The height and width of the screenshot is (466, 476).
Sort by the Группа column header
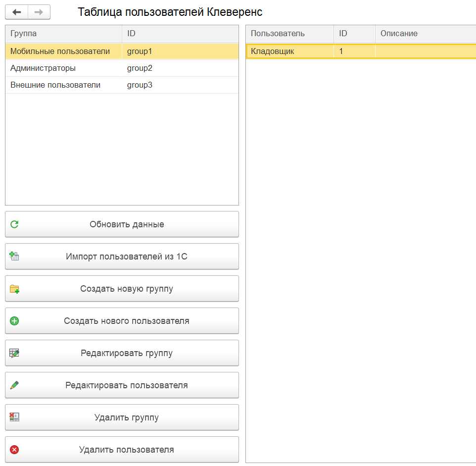(63, 34)
